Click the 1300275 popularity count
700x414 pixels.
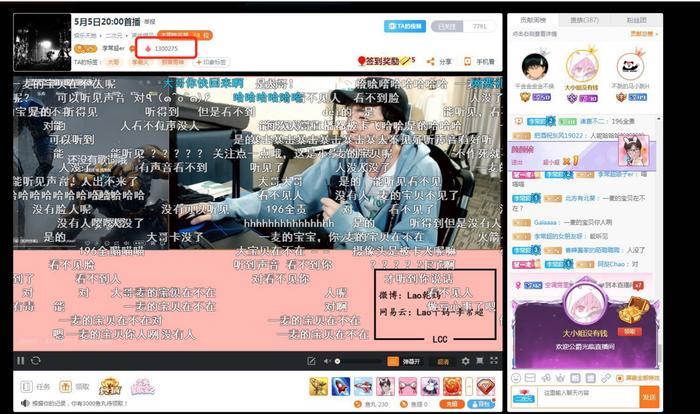click(x=166, y=48)
